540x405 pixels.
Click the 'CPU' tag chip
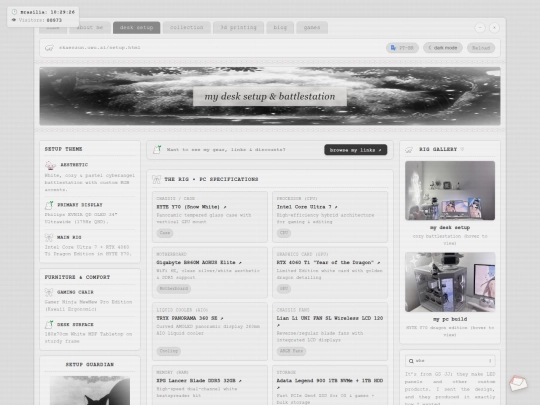[x=284, y=233]
